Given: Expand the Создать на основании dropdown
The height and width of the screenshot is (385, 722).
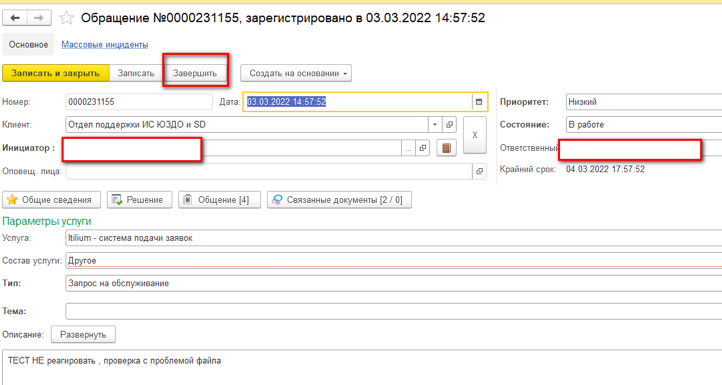Looking at the screenshot, I should pos(296,73).
